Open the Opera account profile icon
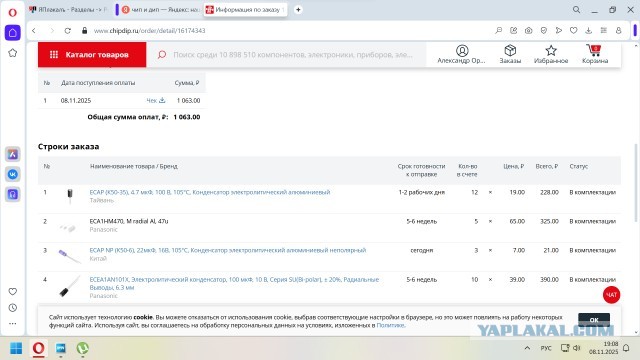This screenshot has height=360, width=640. point(619,31)
